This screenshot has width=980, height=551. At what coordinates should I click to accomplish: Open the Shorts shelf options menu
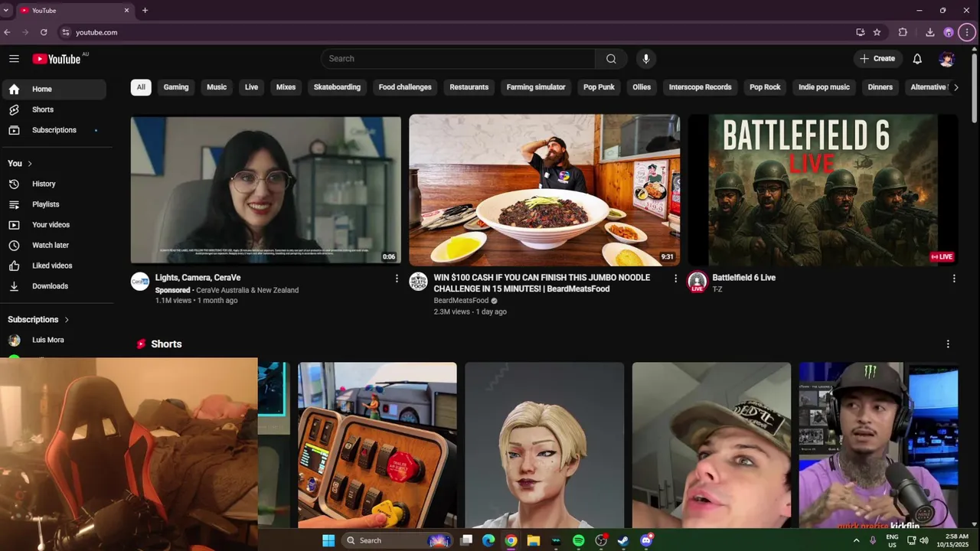[948, 344]
